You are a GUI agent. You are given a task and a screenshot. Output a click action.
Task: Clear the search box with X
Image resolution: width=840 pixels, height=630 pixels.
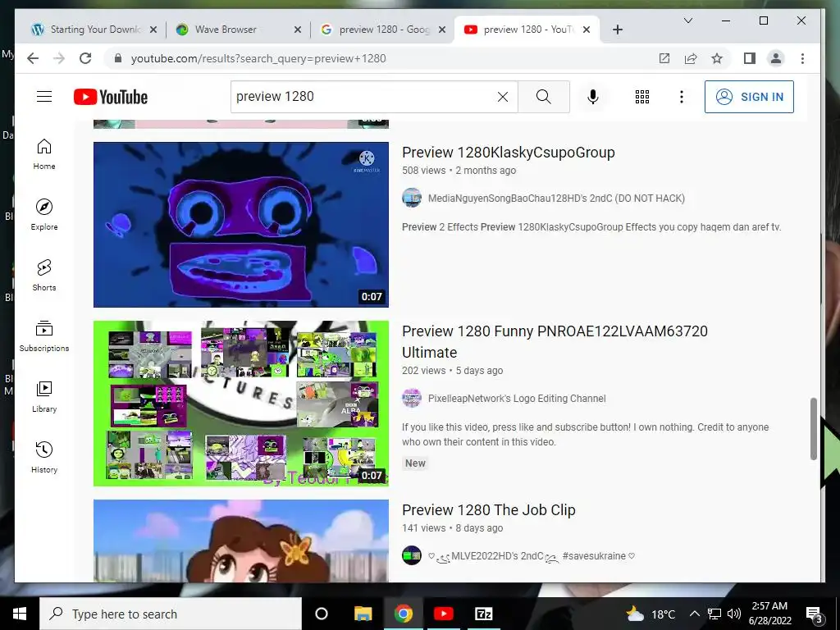pos(503,97)
